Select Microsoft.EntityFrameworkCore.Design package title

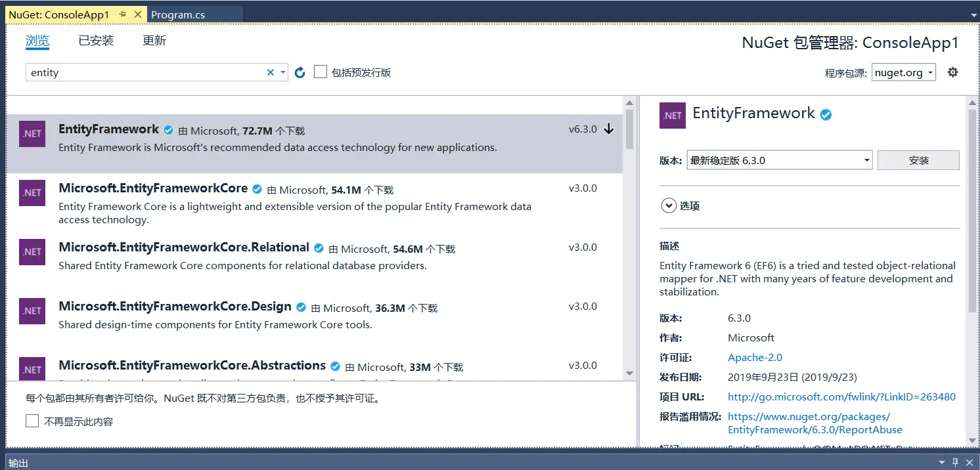pyautogui.click(x=175, y=307)
